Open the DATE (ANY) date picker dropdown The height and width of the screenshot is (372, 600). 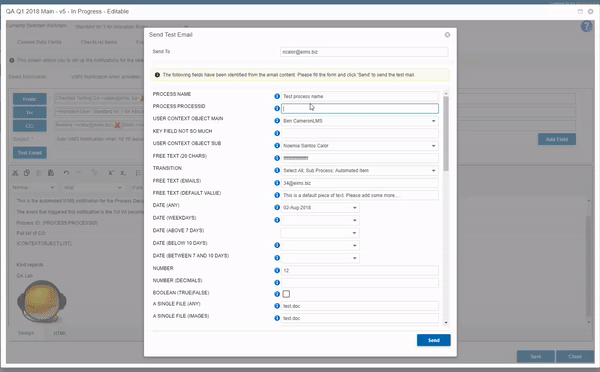(x=355, y=208)
